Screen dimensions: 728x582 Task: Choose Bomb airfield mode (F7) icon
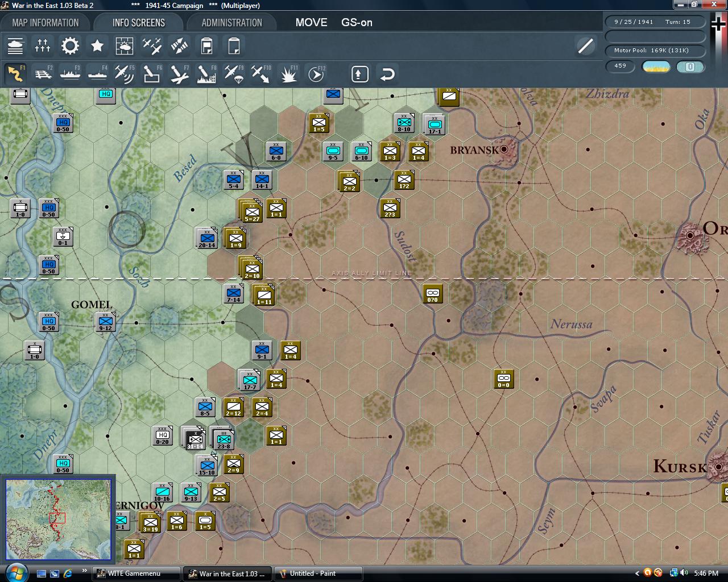coord(179,74)
